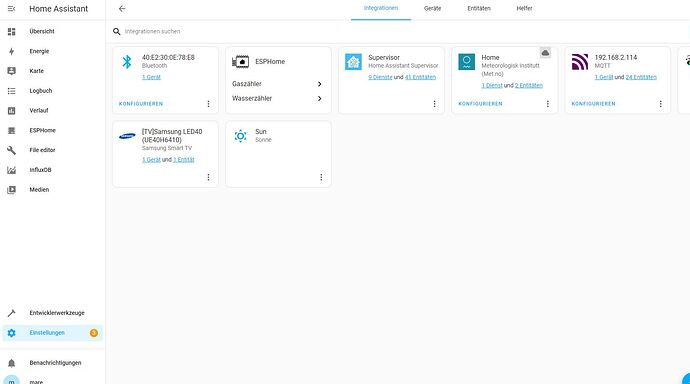This screenshot has height=384, width=690.
Task: Select Logbuch in sidebar
Action: point(52,91)
